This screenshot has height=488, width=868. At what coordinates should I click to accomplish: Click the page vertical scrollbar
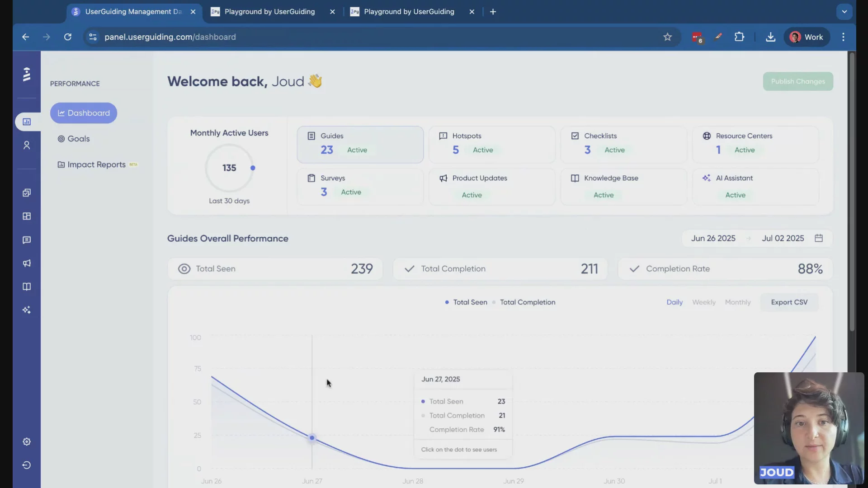coord(852,192)
